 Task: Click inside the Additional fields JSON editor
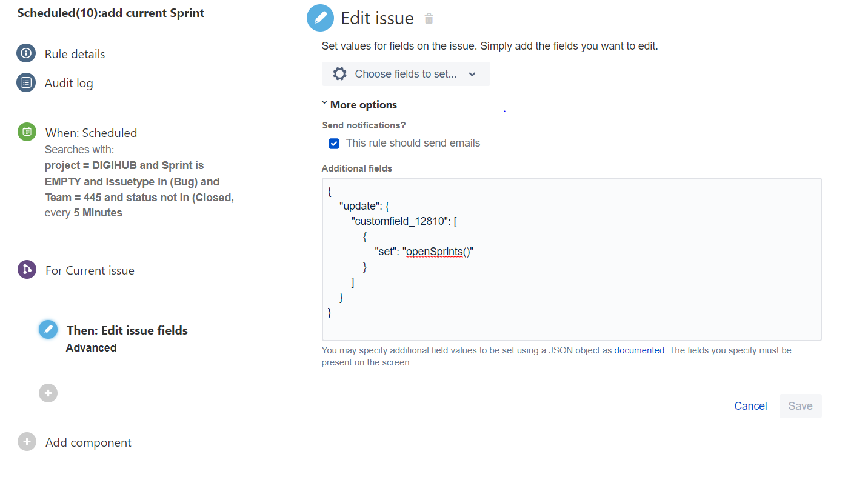pyautogui.click(x=571, y=259)
